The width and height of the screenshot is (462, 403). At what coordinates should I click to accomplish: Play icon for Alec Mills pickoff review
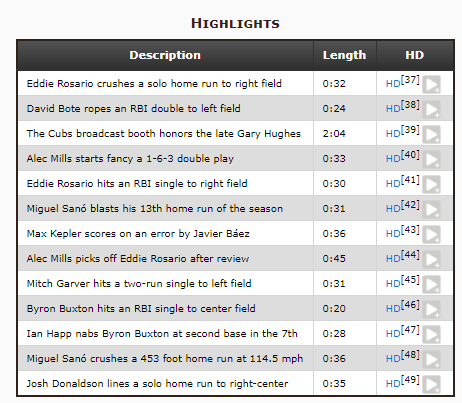point(431,259)
